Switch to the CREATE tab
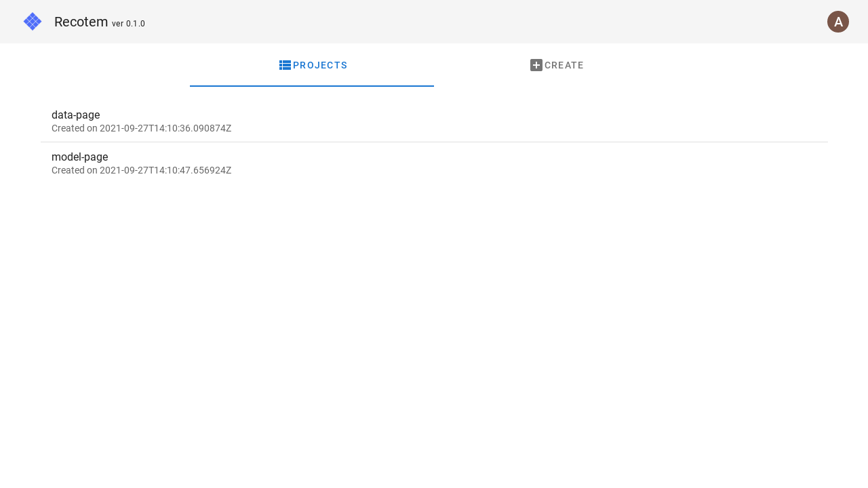 tap(556, 64)
